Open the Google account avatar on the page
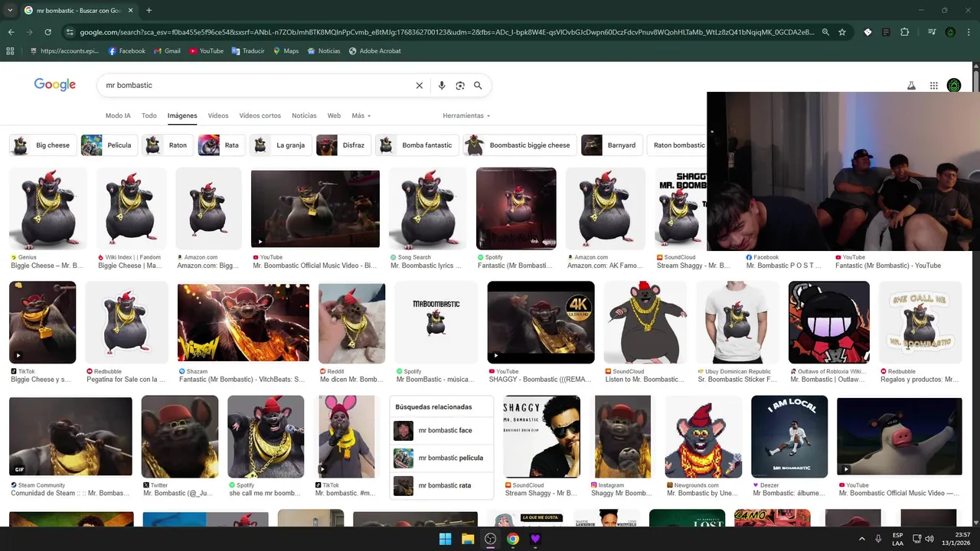 954,85
